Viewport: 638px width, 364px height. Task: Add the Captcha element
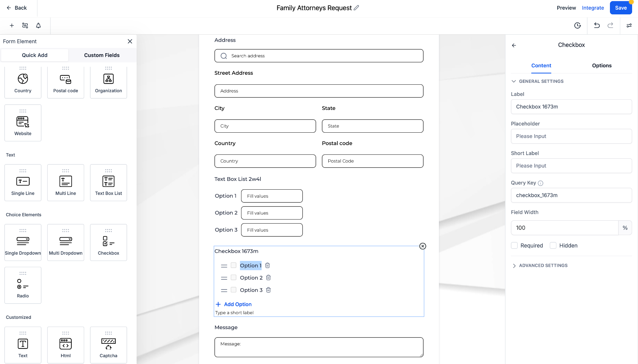108,345
